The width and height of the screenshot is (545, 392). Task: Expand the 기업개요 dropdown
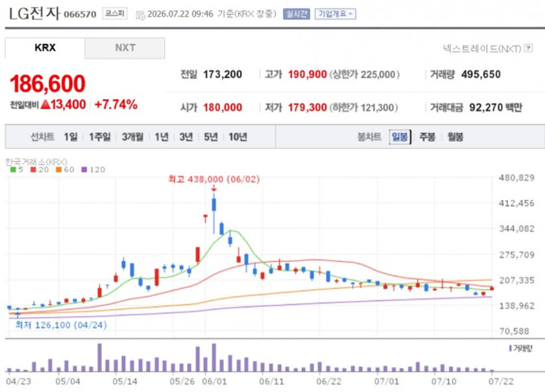coord(335,14)
